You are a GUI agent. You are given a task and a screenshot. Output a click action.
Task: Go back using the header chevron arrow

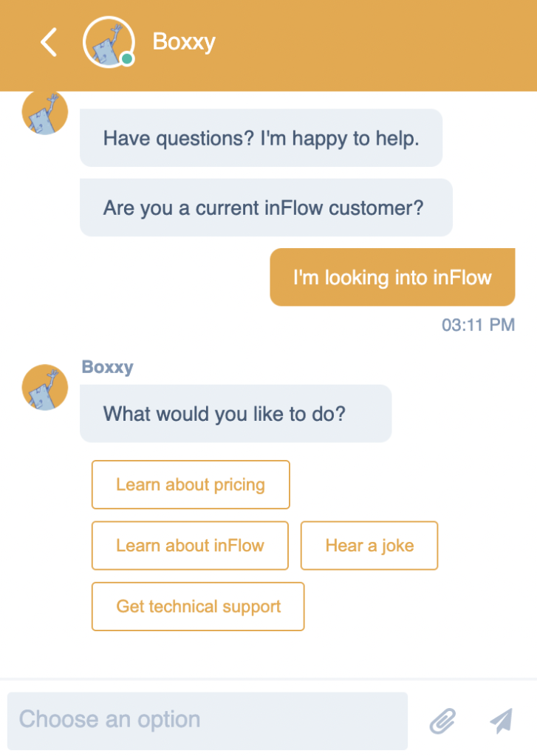pos(49,42)
